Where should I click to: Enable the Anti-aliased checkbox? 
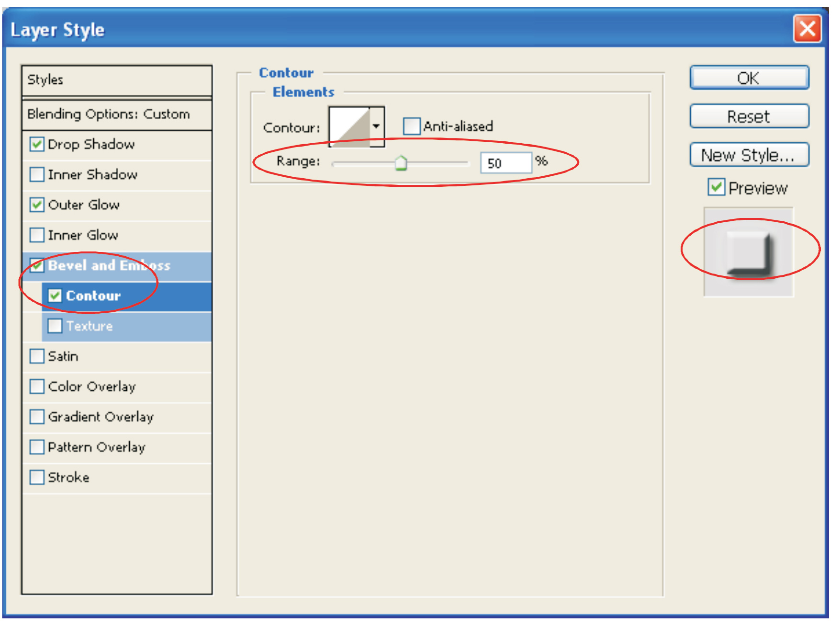pos(411,126)
